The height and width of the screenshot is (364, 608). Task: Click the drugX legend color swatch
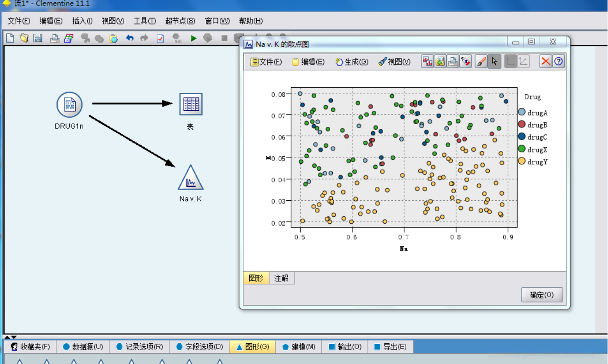(522, 149)
